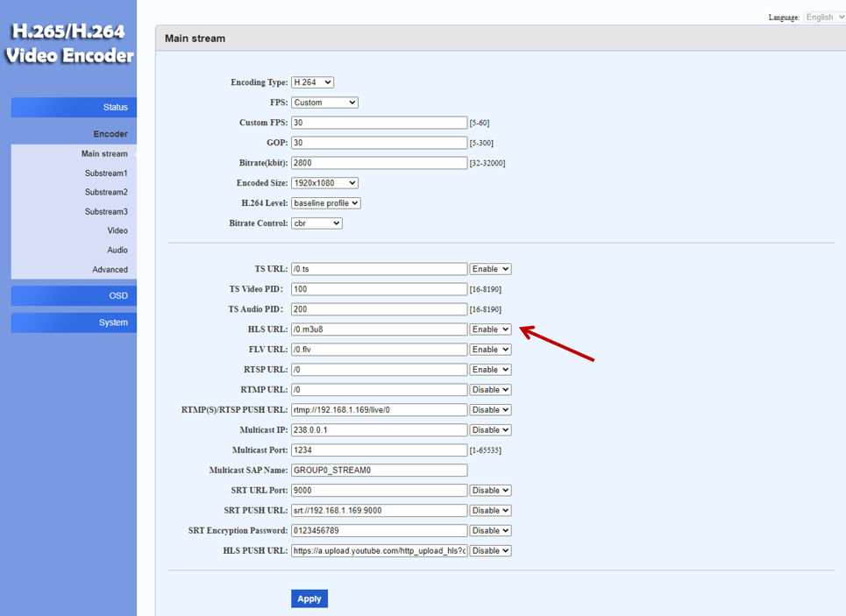Click the Bitrate(kbit) input field
The height and width of the screenshot is (616, 846).
tap(380, 163)
